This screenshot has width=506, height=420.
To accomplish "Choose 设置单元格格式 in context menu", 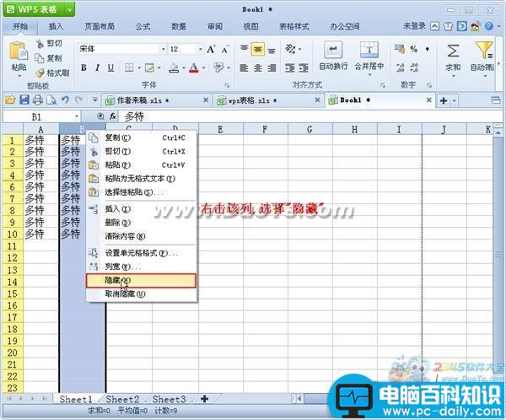I will pos(141,253).
